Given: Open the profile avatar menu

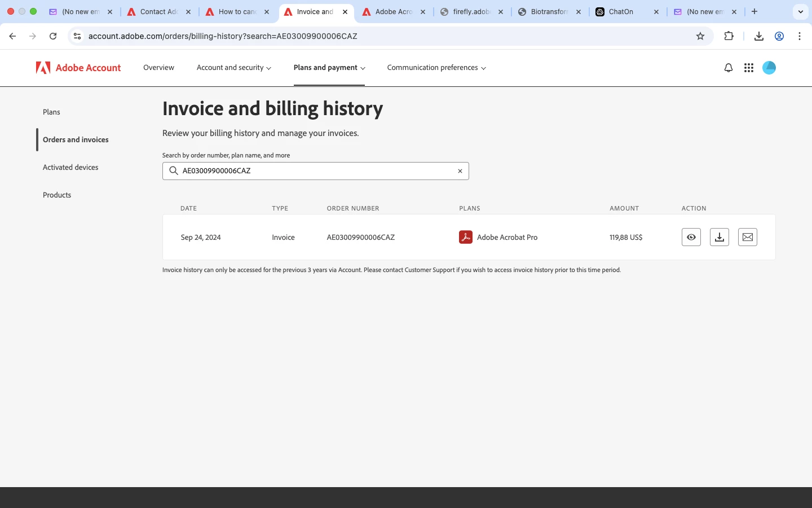Looking at the screenshot, I should point(769,68).
